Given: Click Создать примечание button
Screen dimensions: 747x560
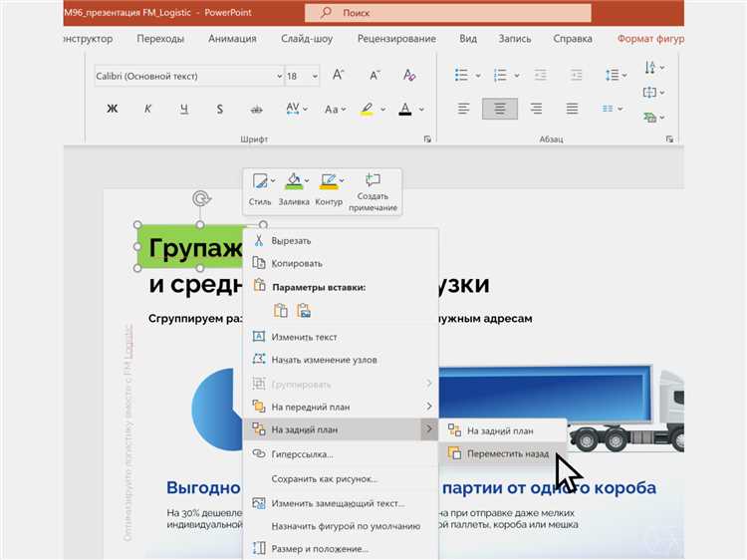Looking at the screenshot, I should tap(373, 192).
